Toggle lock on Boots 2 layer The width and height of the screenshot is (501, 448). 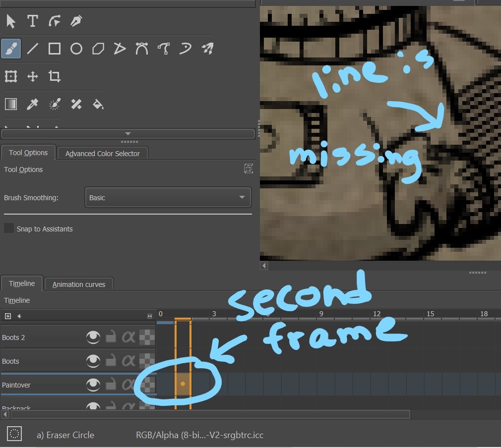tap(111, 336)
